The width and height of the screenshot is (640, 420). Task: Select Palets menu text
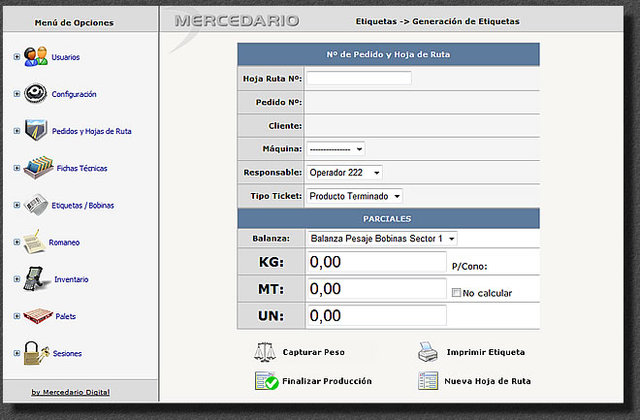pos(65,316)
